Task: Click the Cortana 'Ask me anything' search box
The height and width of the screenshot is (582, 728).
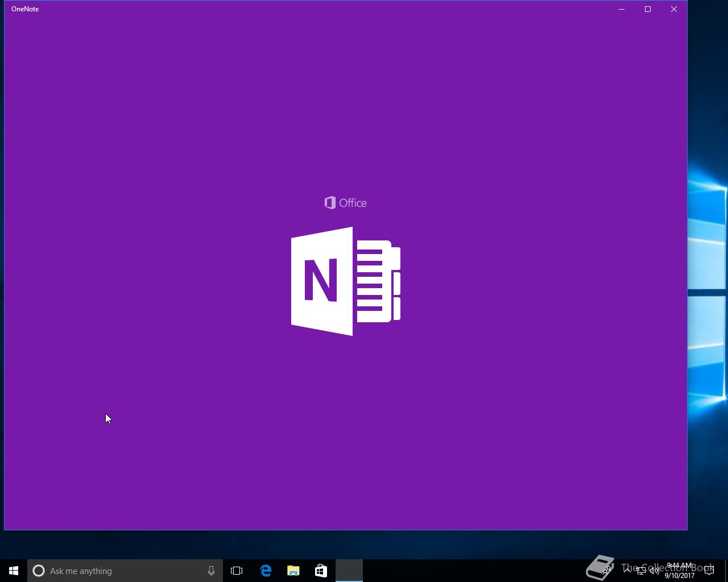Action: pos(125,571)
